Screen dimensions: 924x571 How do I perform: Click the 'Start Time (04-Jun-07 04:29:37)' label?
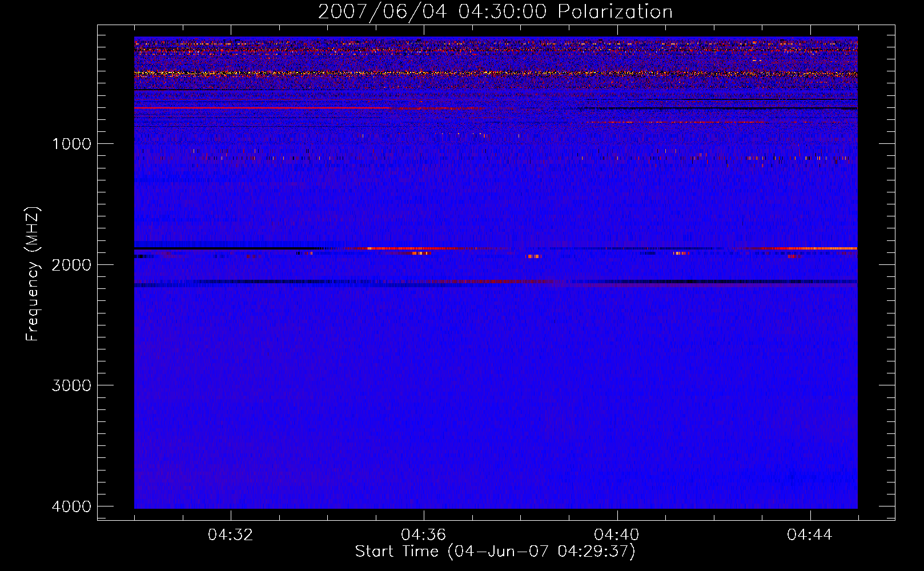point(495,552)
